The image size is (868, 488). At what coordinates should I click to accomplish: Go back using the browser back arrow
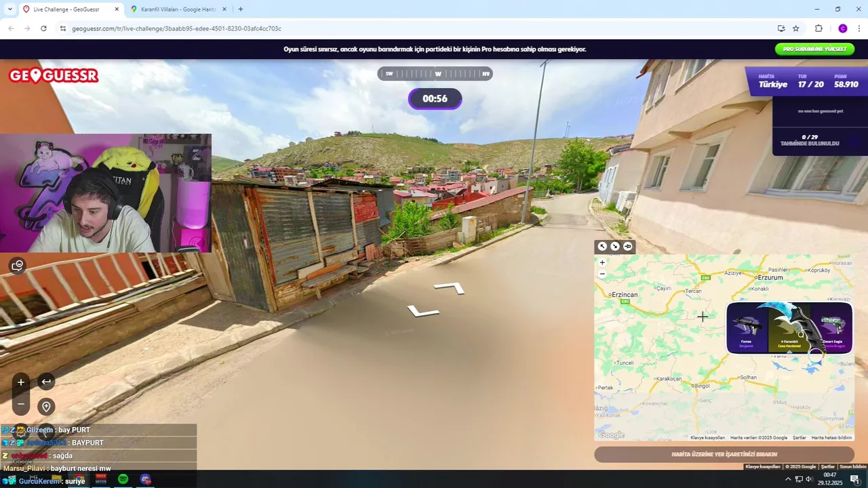click(11, 28)
